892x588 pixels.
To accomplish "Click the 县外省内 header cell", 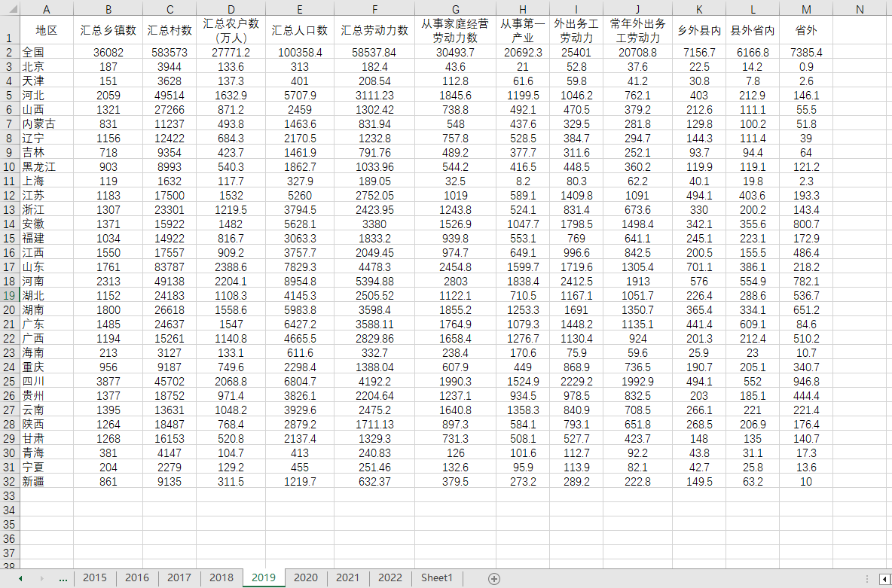I will [x=753, y=31].
